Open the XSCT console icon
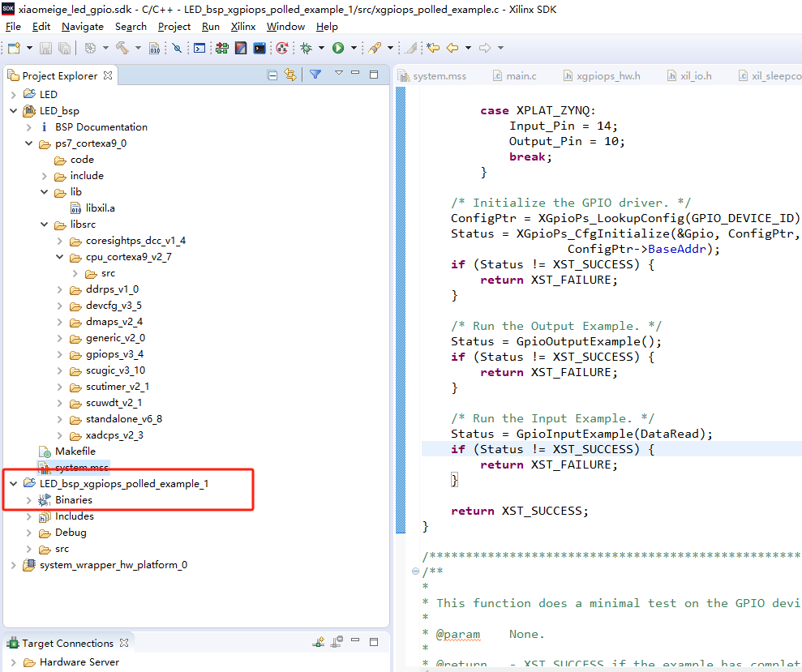 259,48
